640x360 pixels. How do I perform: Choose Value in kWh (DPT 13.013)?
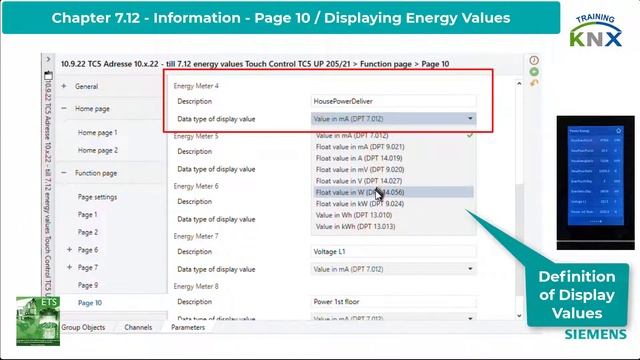tap(394, 227)
